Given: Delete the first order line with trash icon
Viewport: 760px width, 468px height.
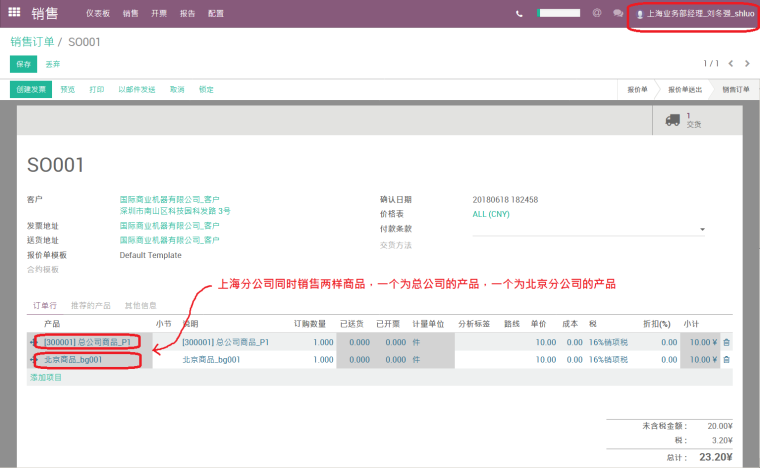Looking at the screenshot, I should click(x=727, y=342).
